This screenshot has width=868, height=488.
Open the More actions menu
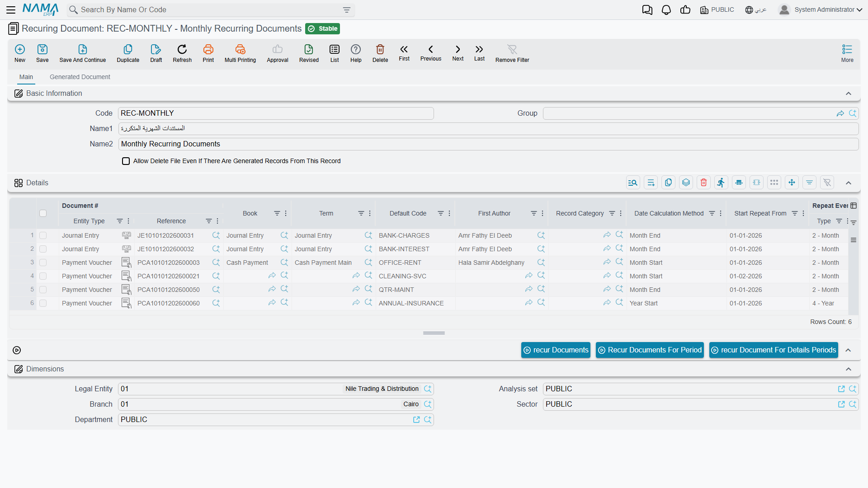point(847,53)
